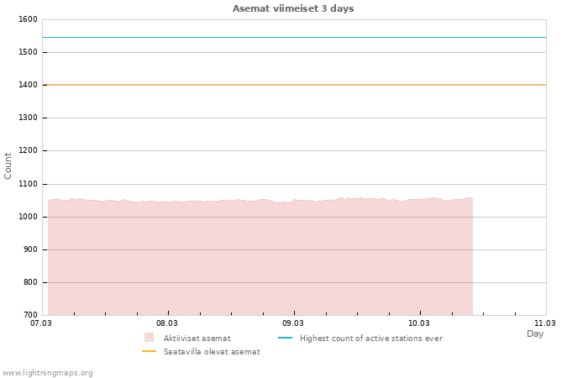Select the 'Aktiiviset asemat' legend label
The height and width of the screenshot is (378, 588).
click(197, 338)
